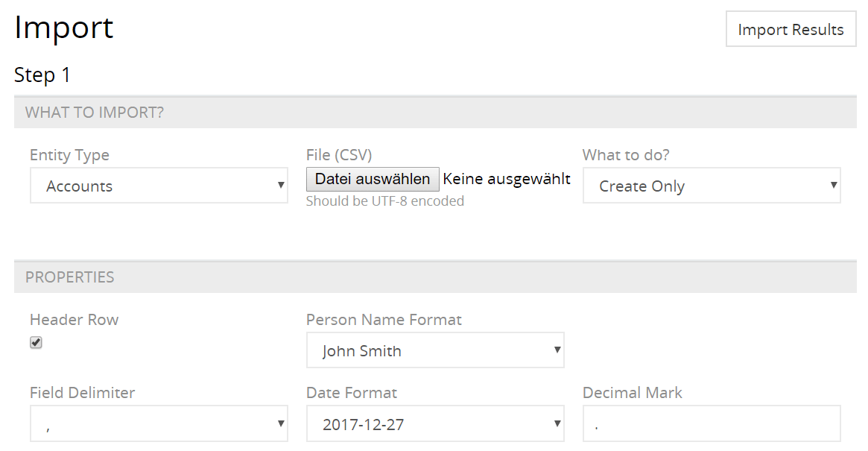This screenshot has height=451, width=868.
Task: Click the Entity Type label
Action: point(69,155)
